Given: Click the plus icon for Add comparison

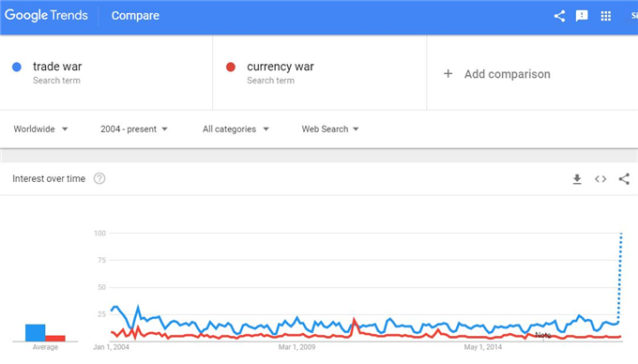Looking at the screenshot, I should coord(448,73).
